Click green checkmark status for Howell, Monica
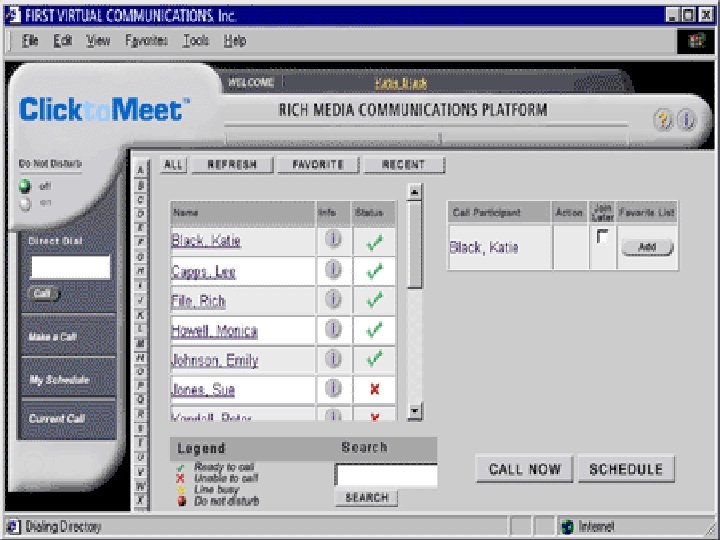Viewport: 720px width, 540px height. [375, 330]
